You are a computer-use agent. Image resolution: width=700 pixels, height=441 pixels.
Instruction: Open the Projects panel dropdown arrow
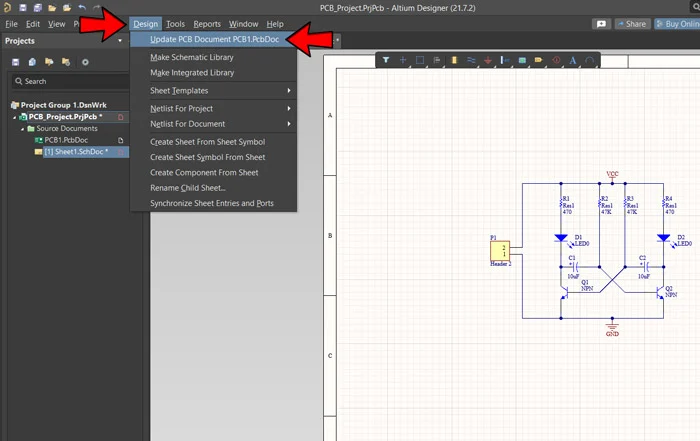(x=120, y=41)
